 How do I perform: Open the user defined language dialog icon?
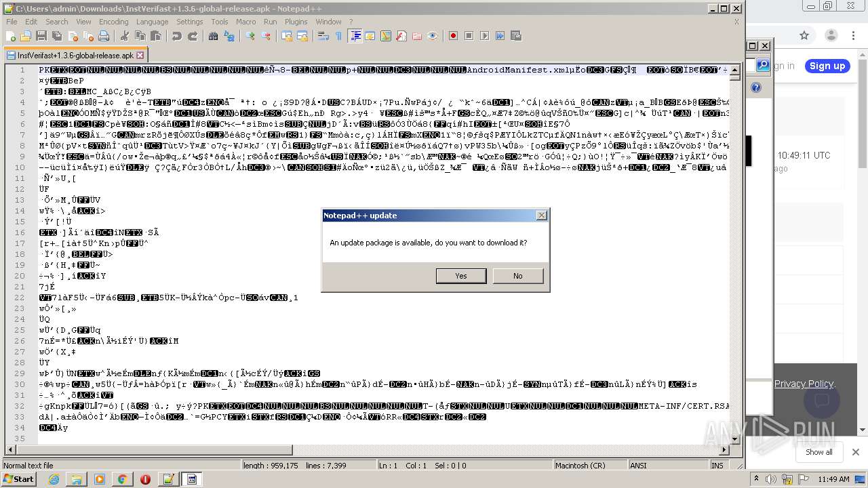point(370,36)
